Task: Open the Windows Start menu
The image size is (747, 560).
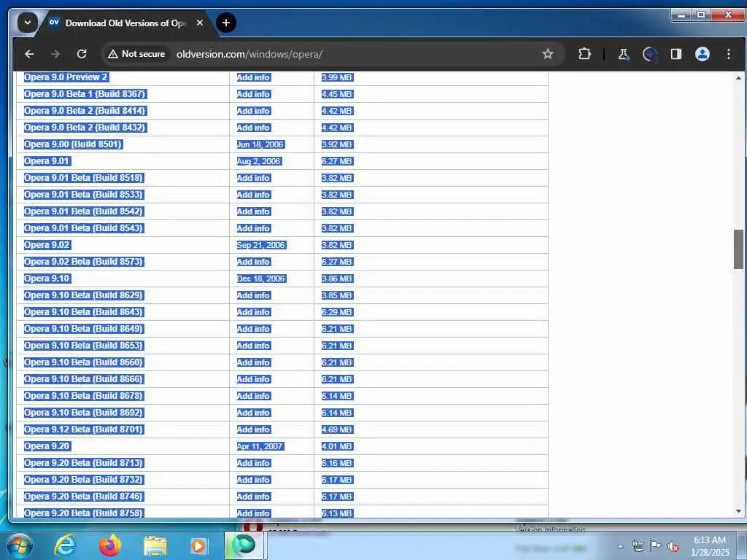Action: 18,545
